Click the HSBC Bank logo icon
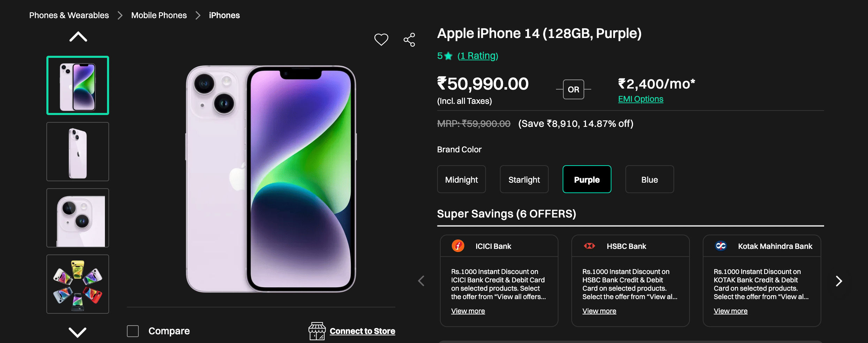Viewport: 868px width, 343px height. click(x=589, y=246)
